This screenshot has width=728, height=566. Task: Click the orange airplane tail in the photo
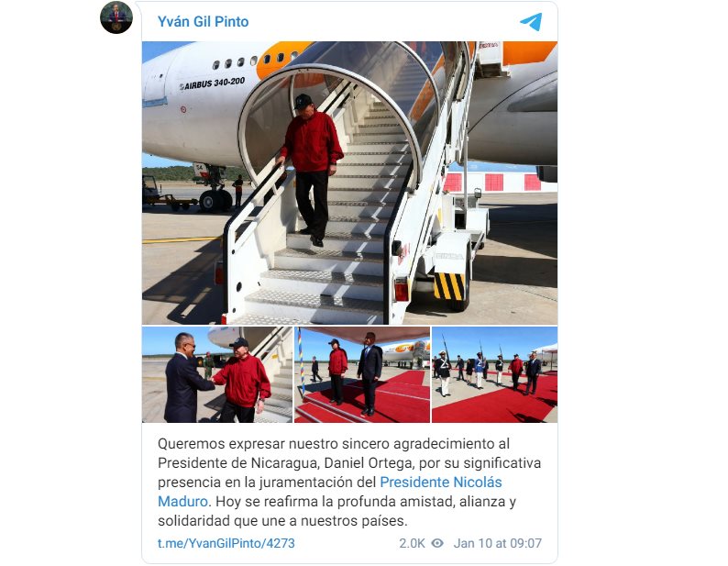529,52
